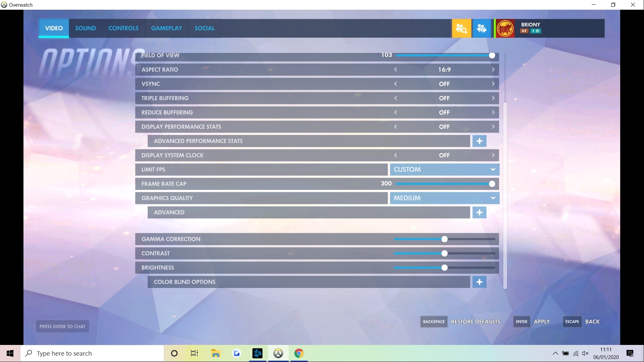Open File Explorer from taskbar

click(x=216, y=353)
